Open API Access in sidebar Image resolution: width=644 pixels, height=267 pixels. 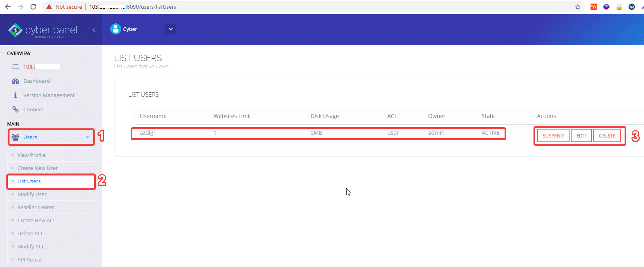[30, 260]
